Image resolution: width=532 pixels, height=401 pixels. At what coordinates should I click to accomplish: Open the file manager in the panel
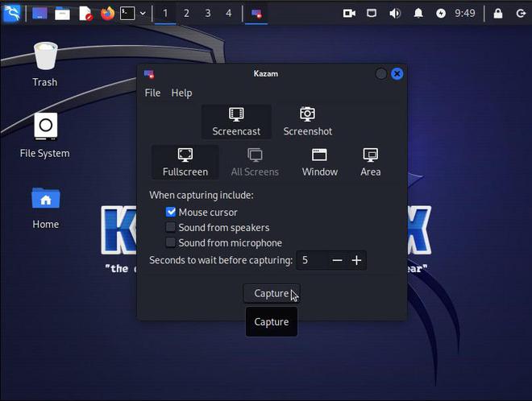(62, 14)
